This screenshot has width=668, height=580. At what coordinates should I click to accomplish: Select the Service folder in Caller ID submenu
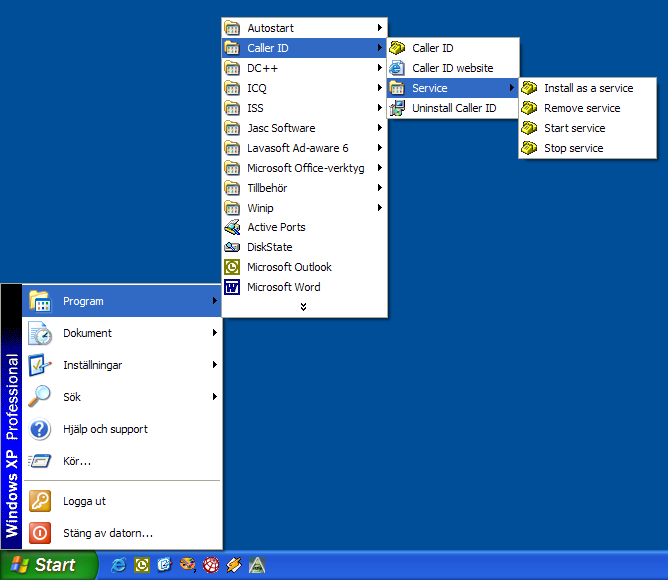(452, 88)
